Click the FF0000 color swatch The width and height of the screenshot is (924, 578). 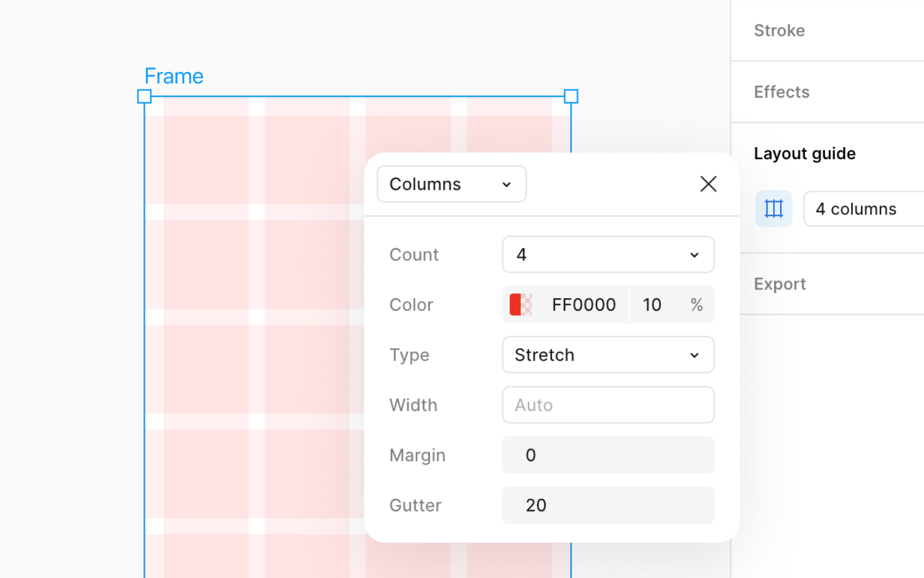point(583,305)
